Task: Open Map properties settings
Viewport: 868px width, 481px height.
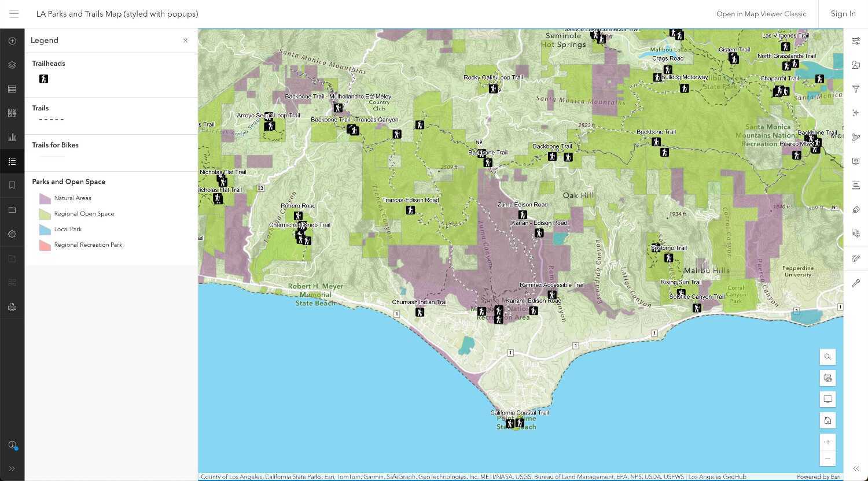Action: click(12, 234)
